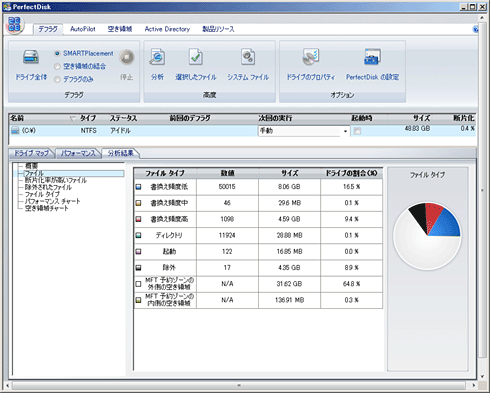The image size is (490, 393).
Task: Click the 11924 directory count cell
Action: pyautogui.click(x=227, y=235)
